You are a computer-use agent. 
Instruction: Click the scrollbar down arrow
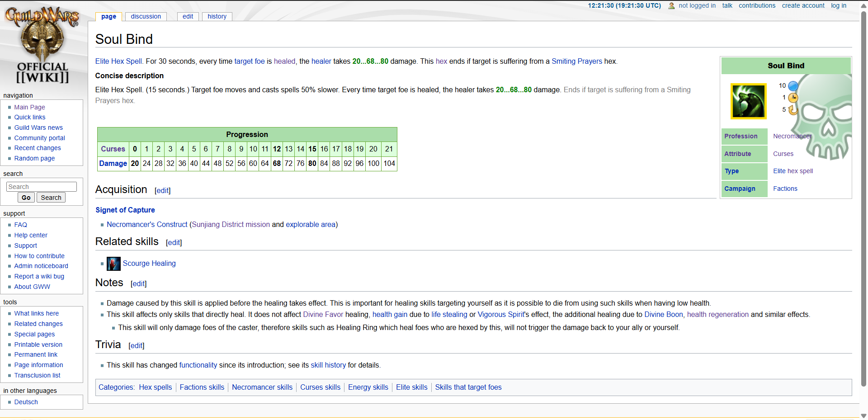pos(863,415)
